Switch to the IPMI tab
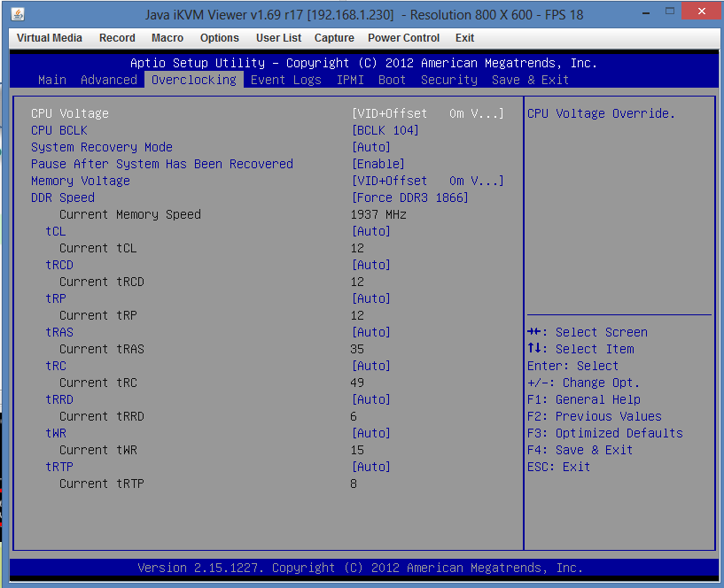Screen dimensions: 724x588 coord(350,80)
